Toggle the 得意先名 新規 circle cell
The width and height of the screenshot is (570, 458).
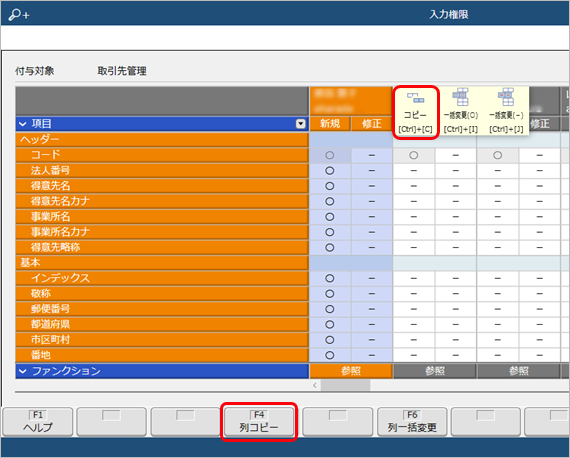coord(330,186)
